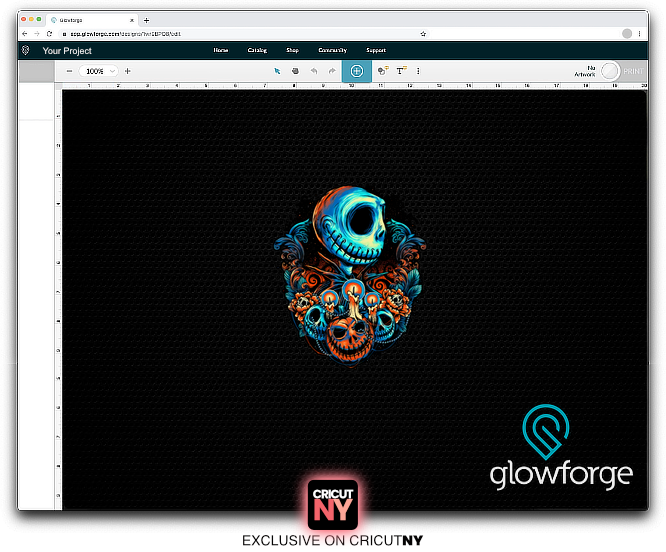Zoom out with the minus button
The width and height of the screenshot is (666, 552).
(69, 71)
